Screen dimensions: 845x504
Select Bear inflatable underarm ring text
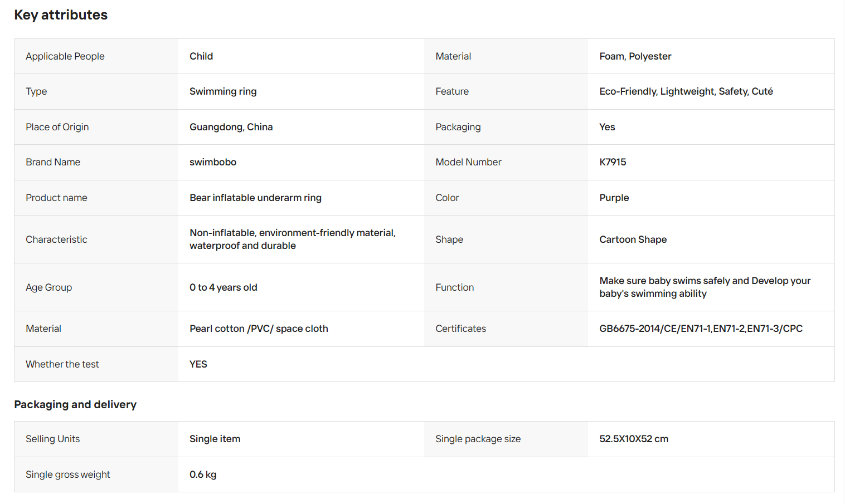(x=255, y=198)
